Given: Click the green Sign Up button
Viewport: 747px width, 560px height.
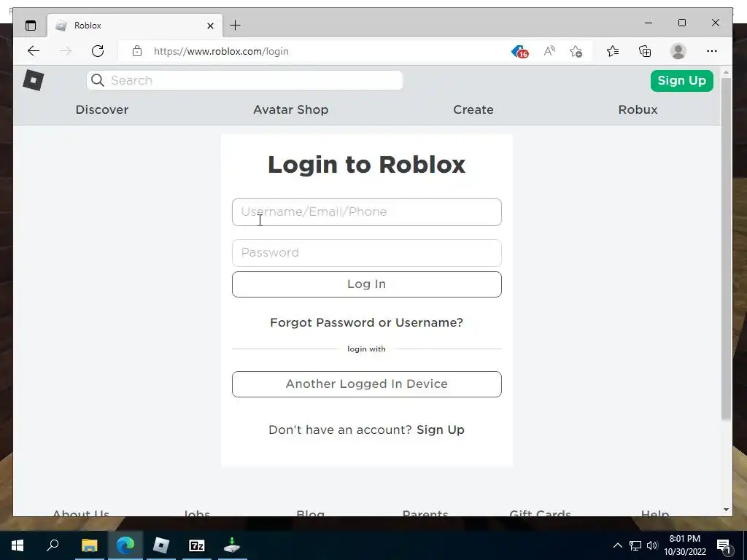Looking at the screenshot, I should (x=682, y=80).
